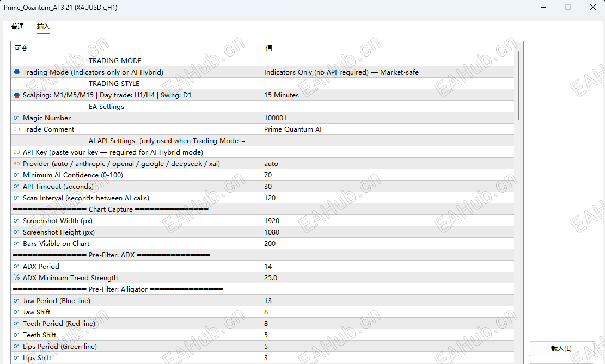Click the Lips Period (Green line) label
The image size is (605, 364).
pos(60,347)
